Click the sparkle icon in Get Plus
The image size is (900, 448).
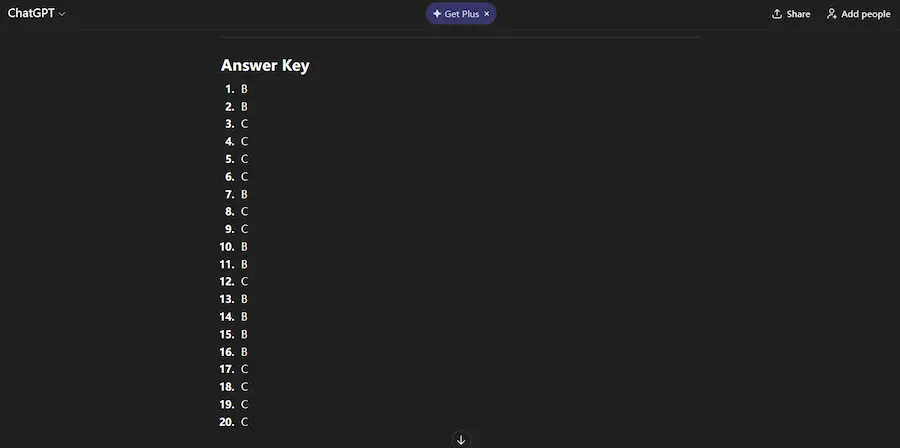437,14
